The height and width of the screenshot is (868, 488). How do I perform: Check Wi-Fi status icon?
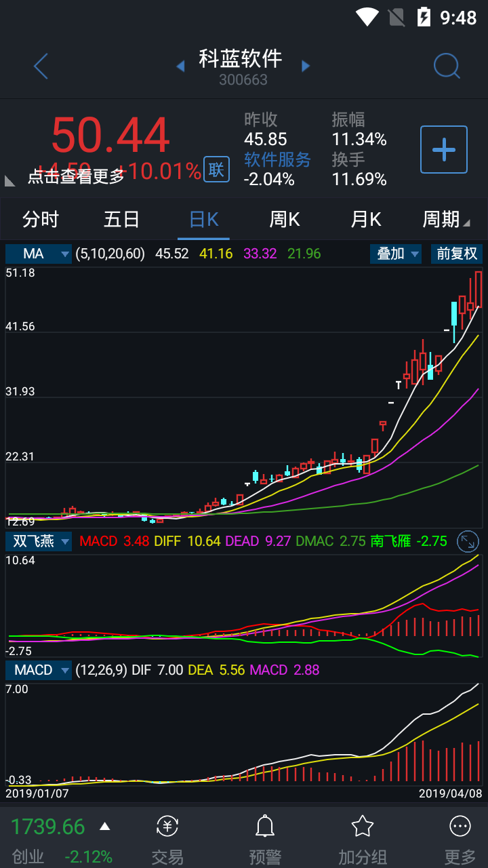[x=367, y=17]
